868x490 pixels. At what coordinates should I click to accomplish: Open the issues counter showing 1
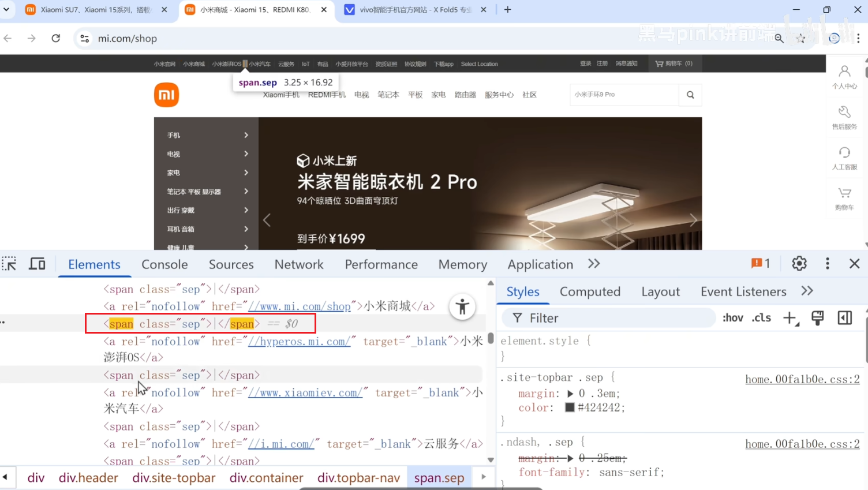tap(761, 263)
